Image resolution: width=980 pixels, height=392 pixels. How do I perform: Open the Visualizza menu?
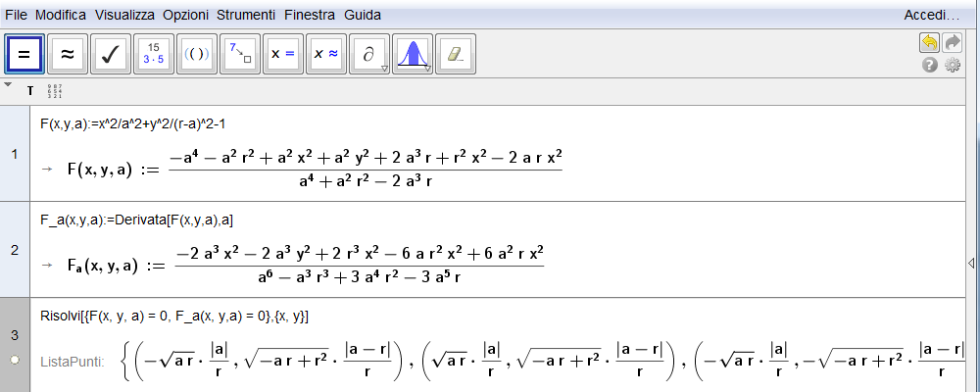click(124, 16)
